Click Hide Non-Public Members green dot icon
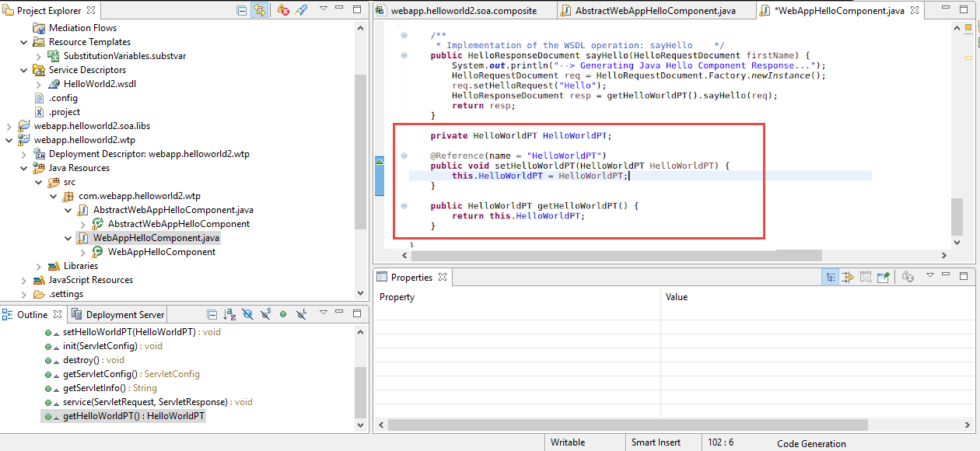 pos(283,315)
